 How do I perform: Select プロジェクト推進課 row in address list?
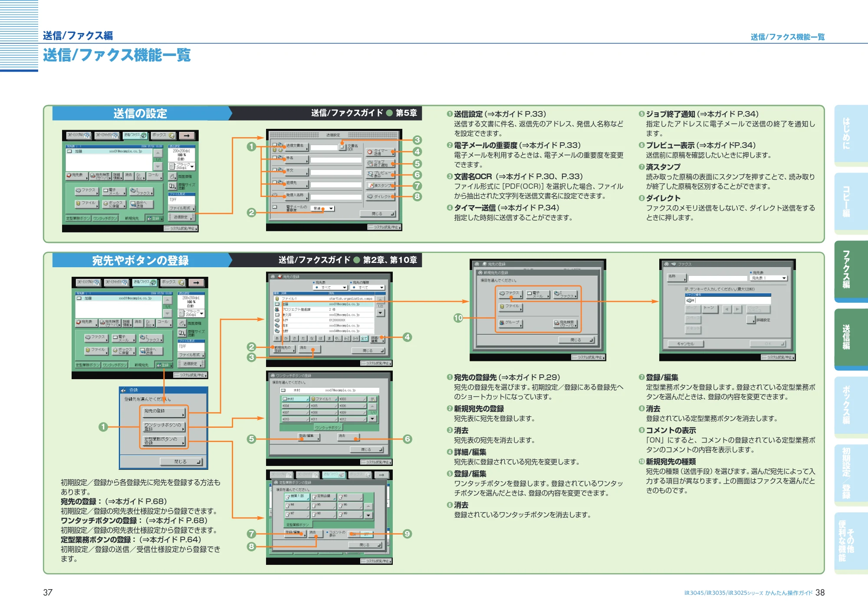(x=323, y=309)
